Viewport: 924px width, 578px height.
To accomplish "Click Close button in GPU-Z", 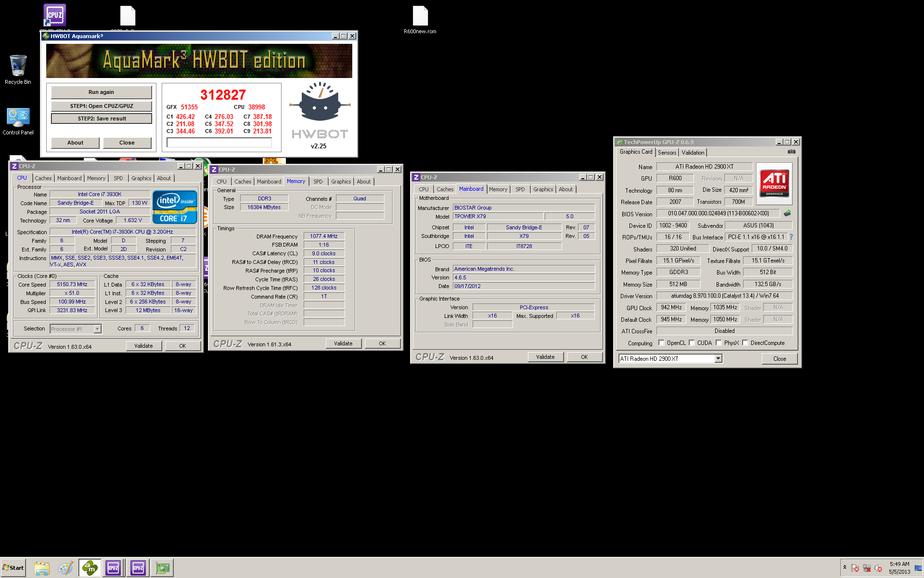I will 780,359.
